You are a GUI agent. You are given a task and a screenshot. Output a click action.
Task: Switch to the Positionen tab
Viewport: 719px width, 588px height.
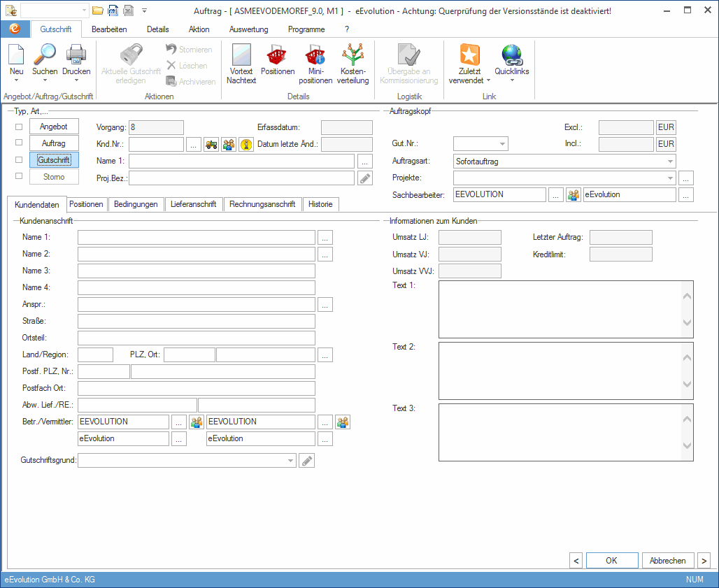pos(86,204)
